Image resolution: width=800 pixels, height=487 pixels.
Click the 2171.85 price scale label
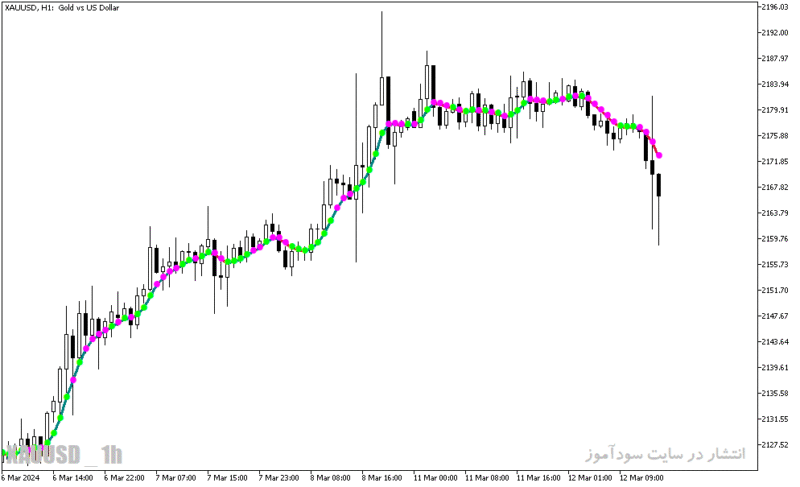coord(774,162)
